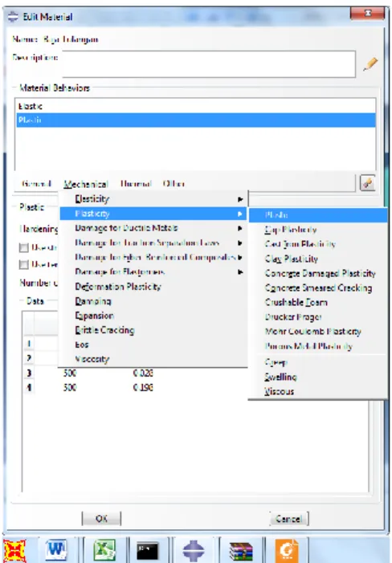Image resolution: width=392 pixels, height=563 pixels.
Task: Click the pencil icon beside Description field
Action: tap(370, 64)
